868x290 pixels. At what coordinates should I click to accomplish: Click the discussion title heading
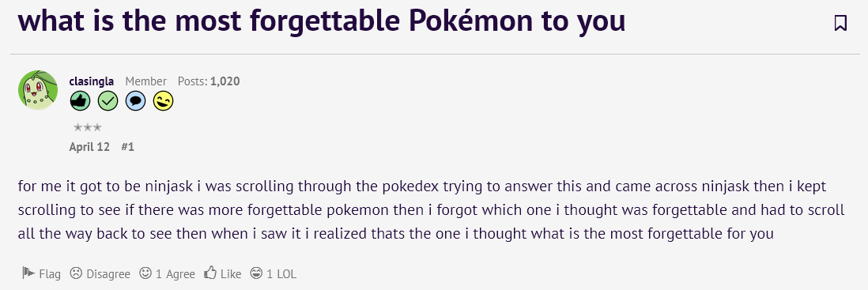click(322, 21)
